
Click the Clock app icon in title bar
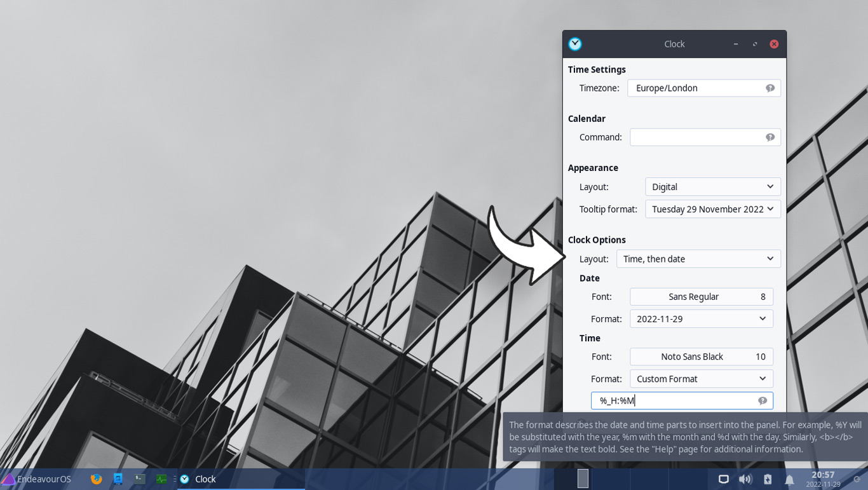pos(575,44)
